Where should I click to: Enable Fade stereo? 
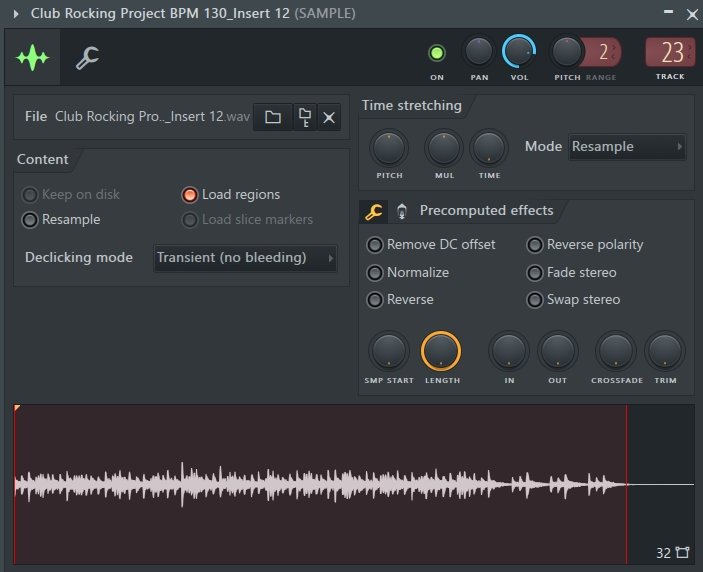click(x=572, y=273)
